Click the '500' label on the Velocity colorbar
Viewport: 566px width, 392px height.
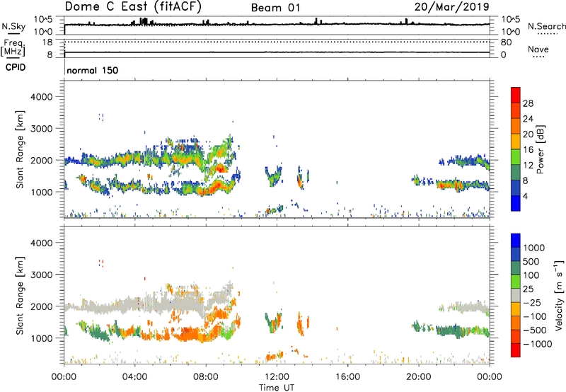531,262
